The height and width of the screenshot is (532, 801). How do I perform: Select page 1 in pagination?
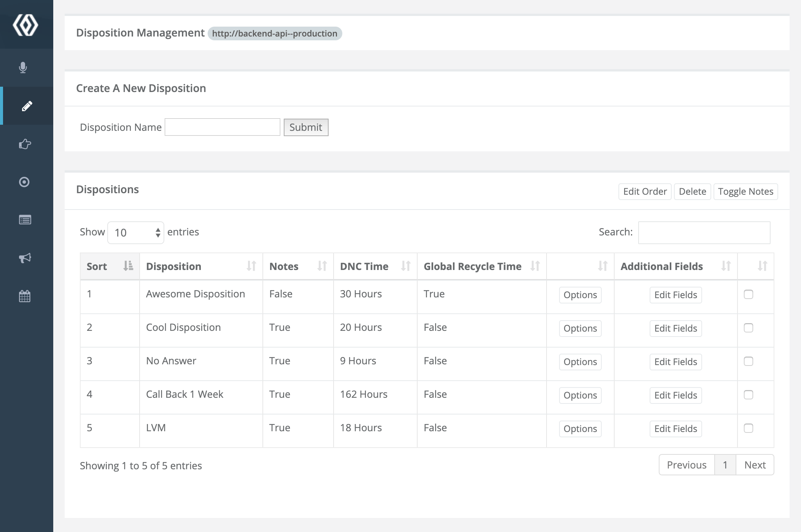725,465
